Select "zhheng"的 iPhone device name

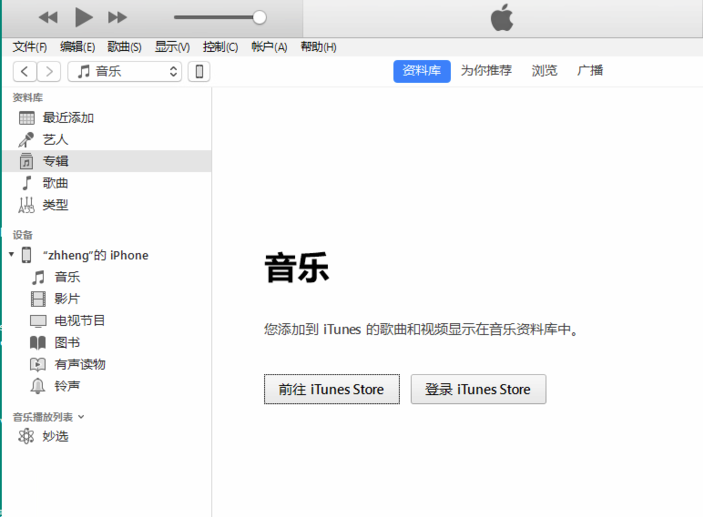[x=95, y=255]
